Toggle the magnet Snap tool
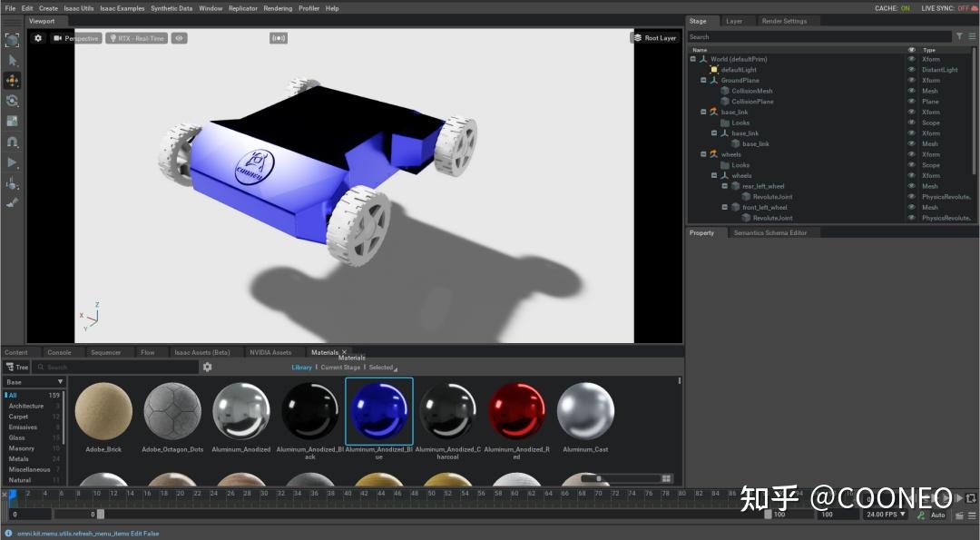Screen dimensions: 980x540 [12, 142]
